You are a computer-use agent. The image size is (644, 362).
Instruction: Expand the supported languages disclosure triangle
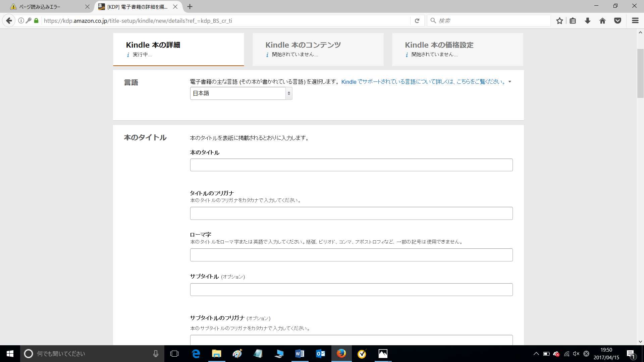510,81
